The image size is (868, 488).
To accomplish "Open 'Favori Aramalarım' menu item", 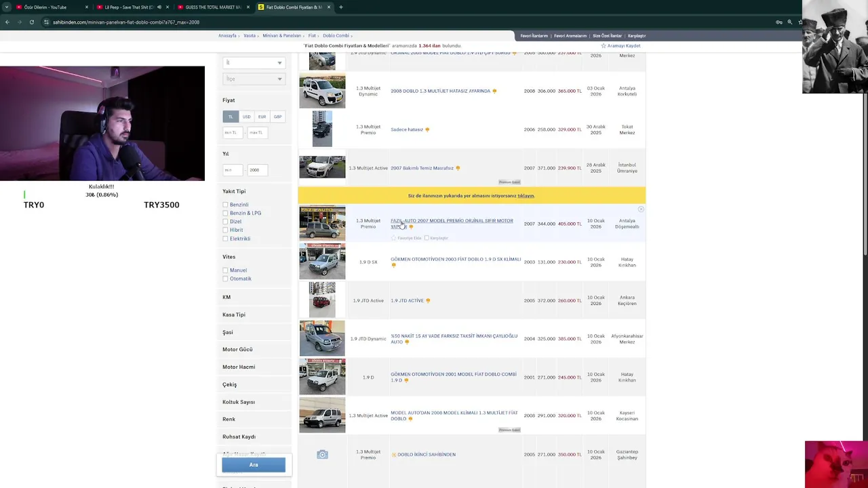I will click(570, 35).
